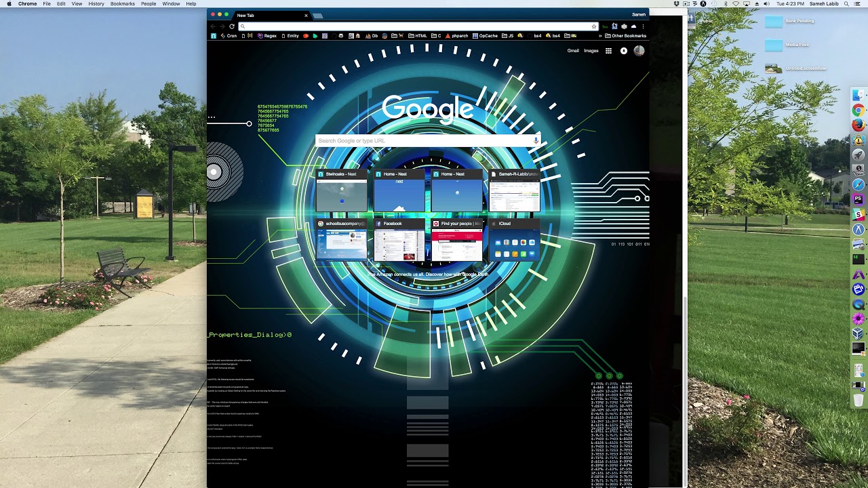Click the Images link

click(x=591, y=51)
